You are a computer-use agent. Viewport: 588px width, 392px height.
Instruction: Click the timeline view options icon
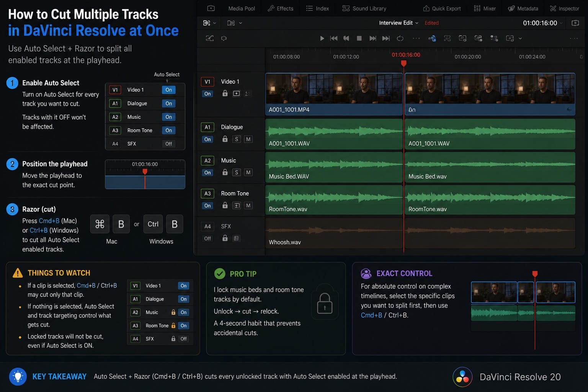[x=207, y=23]
